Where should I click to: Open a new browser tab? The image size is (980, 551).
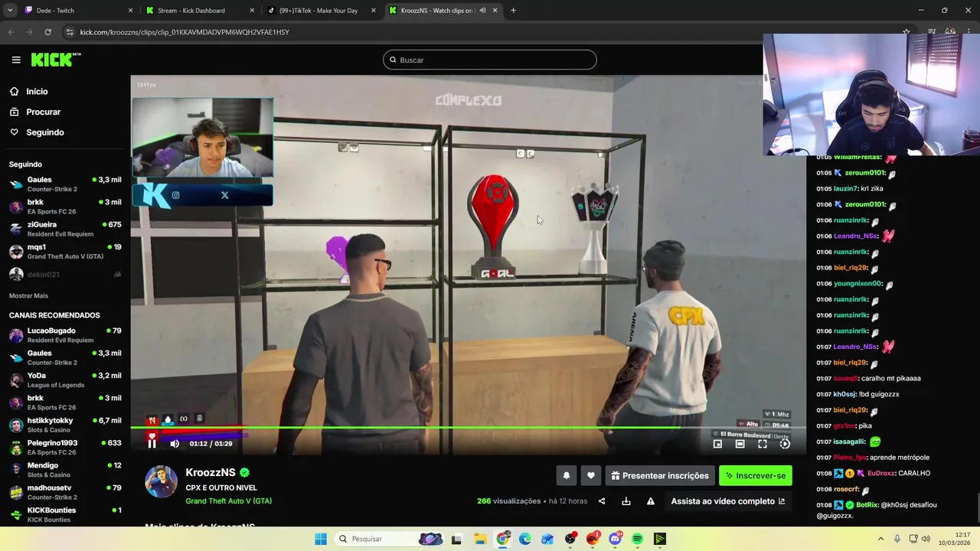tap(513, 11)
